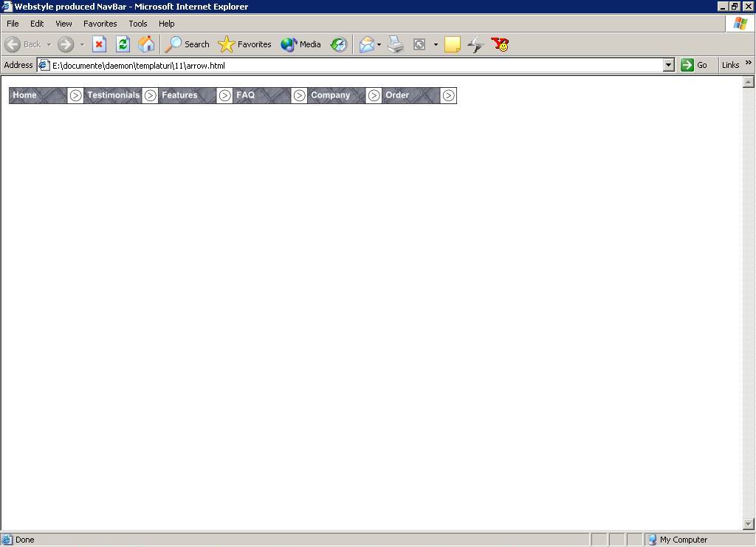Open the History toolbar icon

tap(338, 45)
